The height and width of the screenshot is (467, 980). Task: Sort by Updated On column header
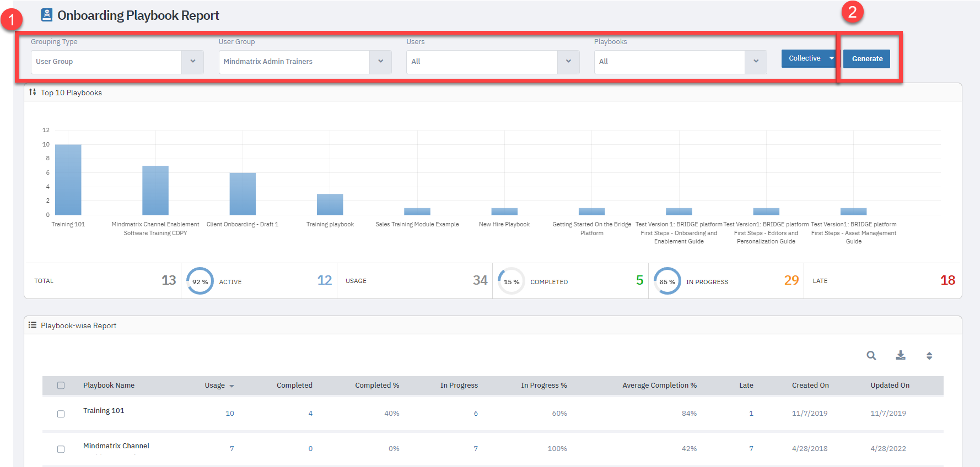(890, 385)
